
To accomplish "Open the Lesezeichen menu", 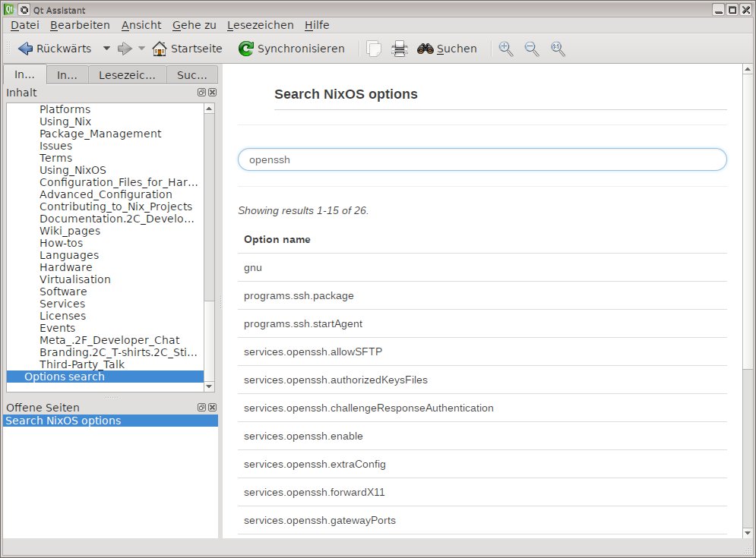I will click(x=261, y=25).
